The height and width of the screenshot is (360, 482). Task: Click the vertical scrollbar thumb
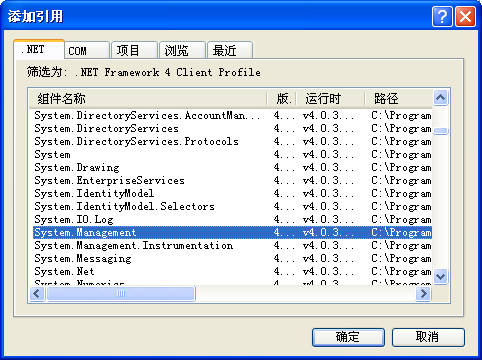[440, 131]
